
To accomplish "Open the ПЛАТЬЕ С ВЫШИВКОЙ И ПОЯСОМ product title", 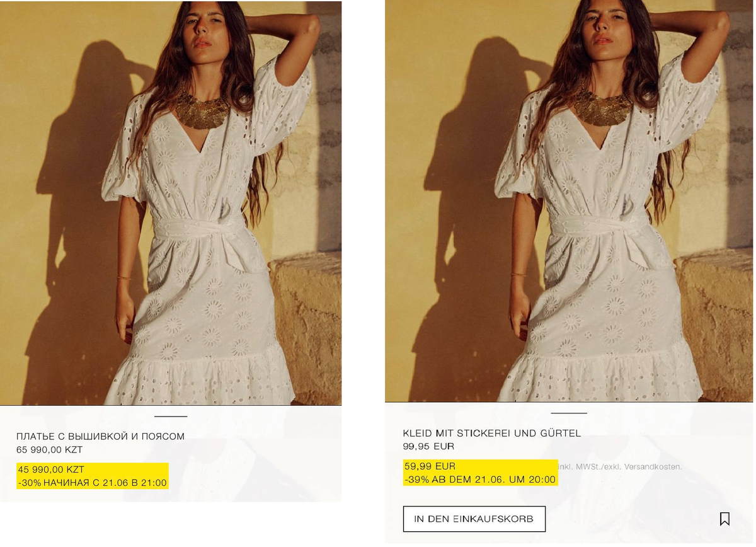I will point(101,436).
